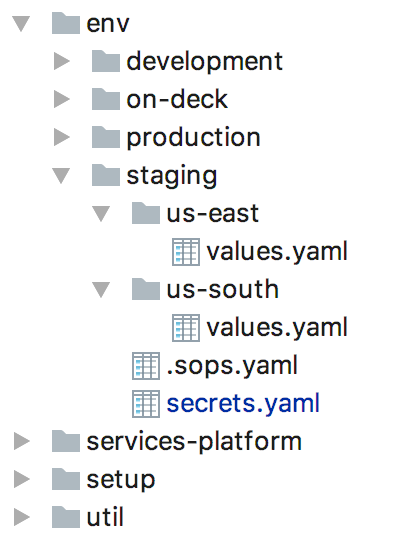Select the .sops.yaml file name
The width and height of the screenshot is (418, 536).
(232, 366)
